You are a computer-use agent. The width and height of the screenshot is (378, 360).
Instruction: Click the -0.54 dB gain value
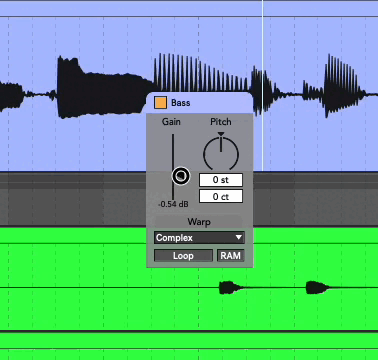pyautogui.click(x=173, y=204)
